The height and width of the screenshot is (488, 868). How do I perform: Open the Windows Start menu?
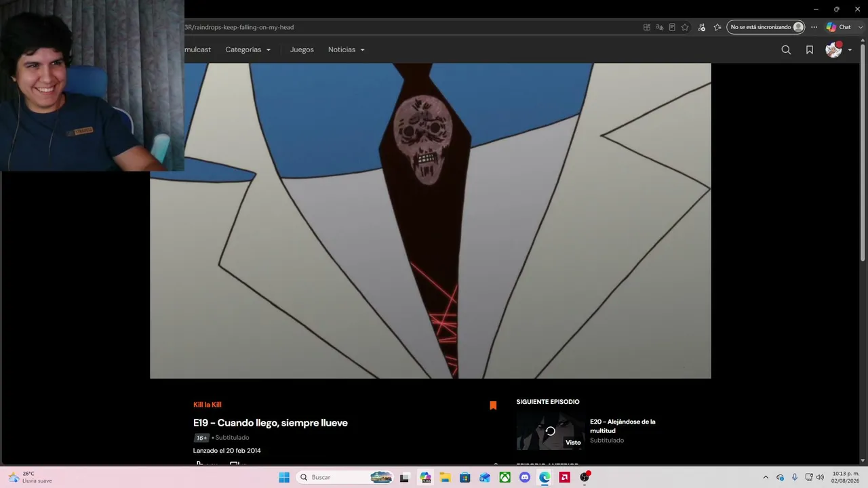tap(284, 477)
